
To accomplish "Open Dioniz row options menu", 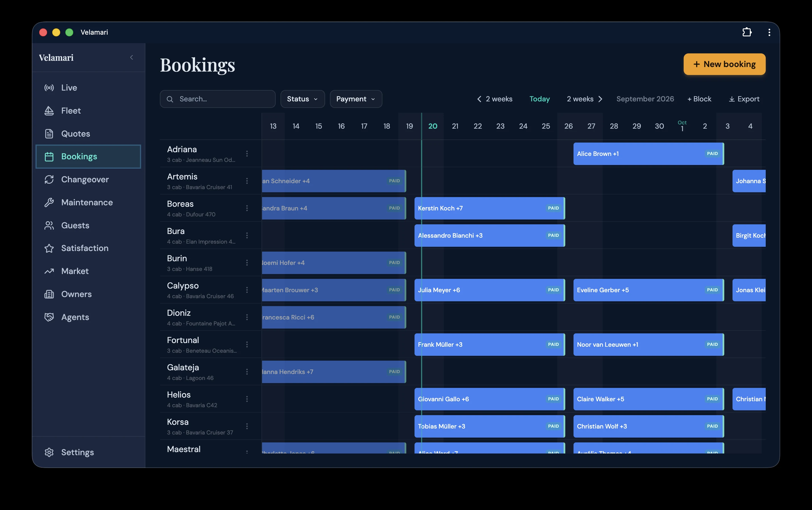I will (247, 317).
